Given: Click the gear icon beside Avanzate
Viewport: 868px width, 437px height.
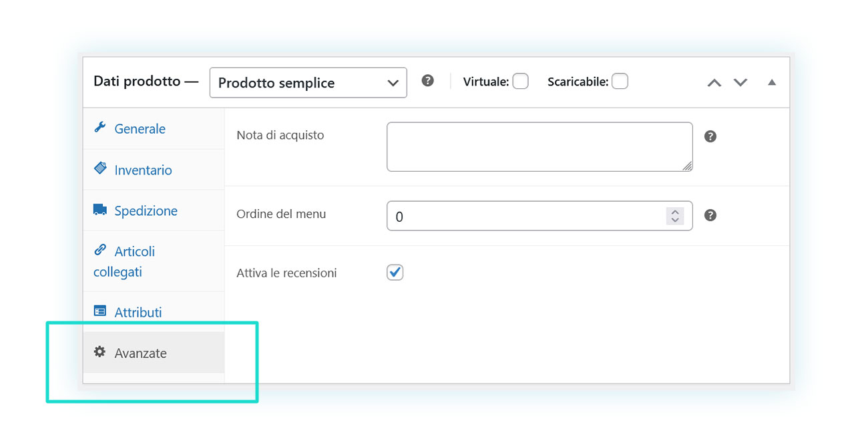Looking at the screenshot, I should [x=99, y=351].
